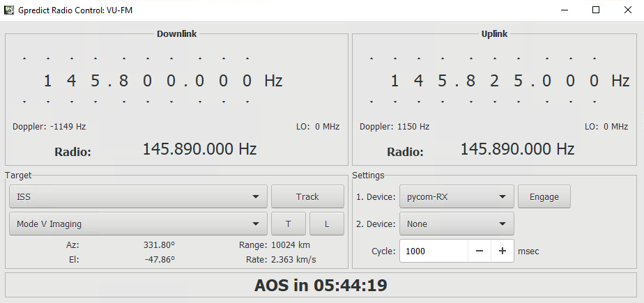Image resolution: width=644 pixels, height=303 pixels.
Task: Increase Uplink 100 kHz digit '8' with up arrow
Action: tap(470, 59)
